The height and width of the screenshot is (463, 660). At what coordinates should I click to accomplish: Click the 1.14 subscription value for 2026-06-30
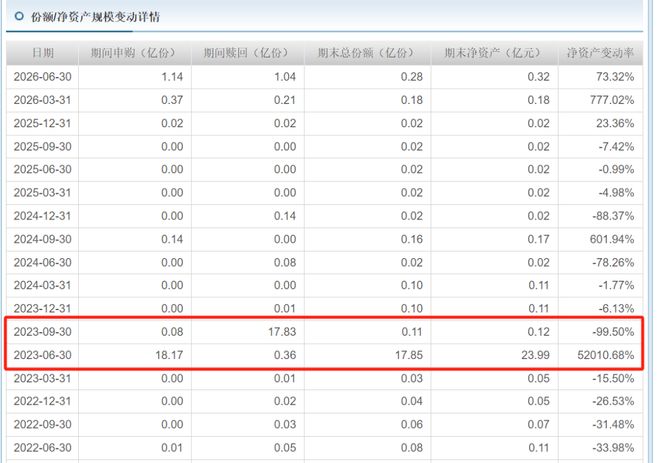tap(172, 77)
